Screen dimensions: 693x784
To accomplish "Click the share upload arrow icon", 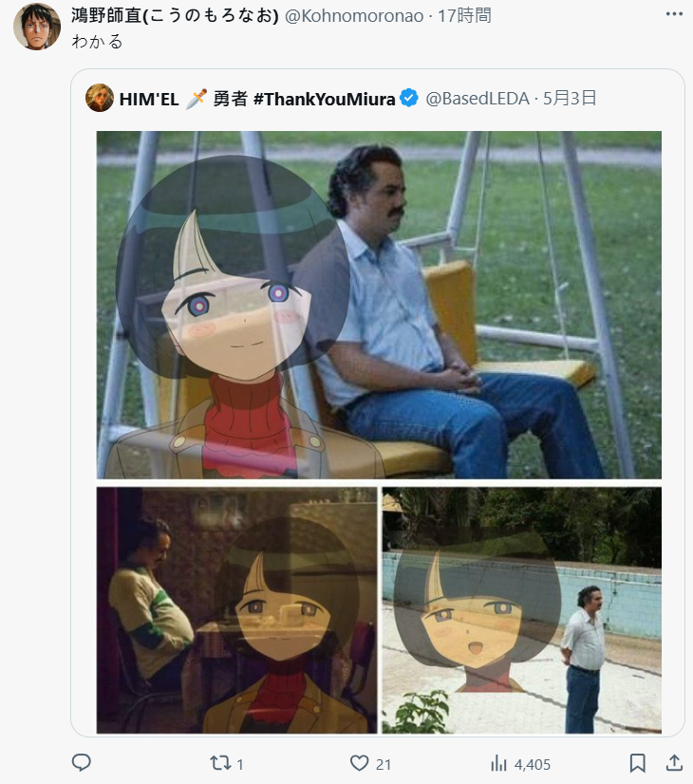I will point(673,762).
